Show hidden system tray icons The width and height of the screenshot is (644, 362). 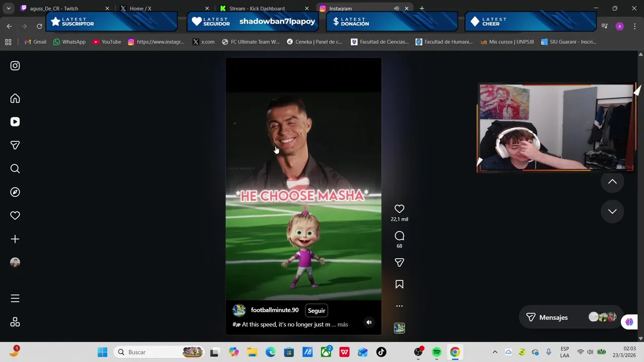(495, 352)
